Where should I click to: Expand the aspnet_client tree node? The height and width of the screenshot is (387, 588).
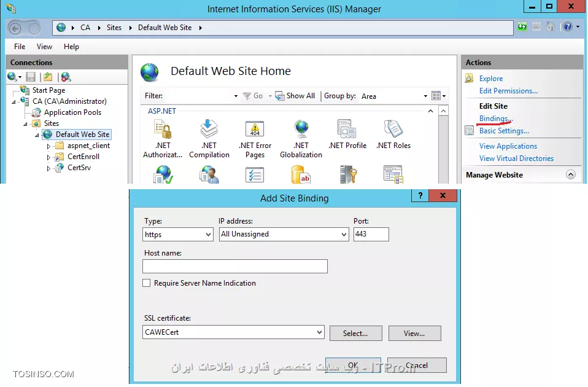coord(48,146)
